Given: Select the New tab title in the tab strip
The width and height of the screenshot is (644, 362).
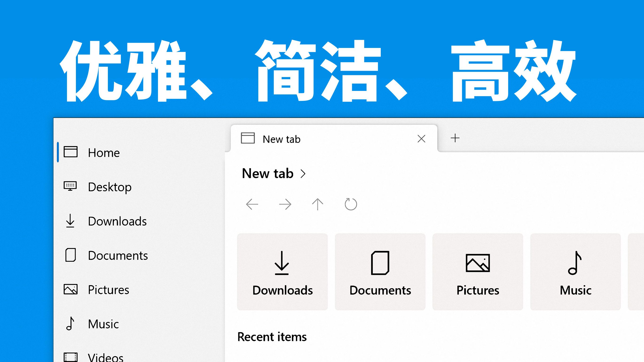Looking at the screenshot, I should 282,139.
